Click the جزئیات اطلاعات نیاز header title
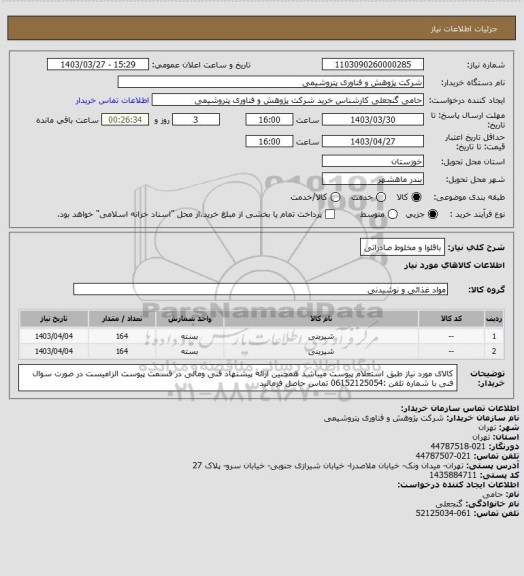The height and width of the screenshot is (576, 524). pyautogui.click(x=464, y=29)
